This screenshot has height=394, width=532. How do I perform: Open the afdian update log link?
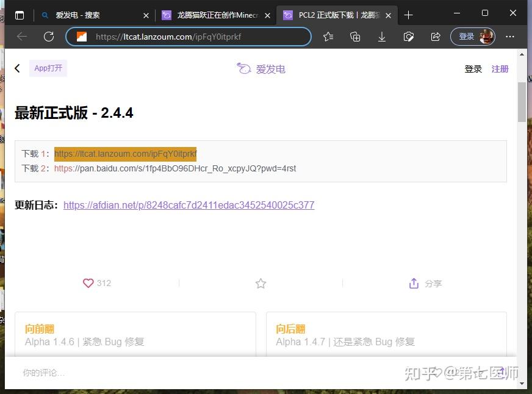[189, 205]
